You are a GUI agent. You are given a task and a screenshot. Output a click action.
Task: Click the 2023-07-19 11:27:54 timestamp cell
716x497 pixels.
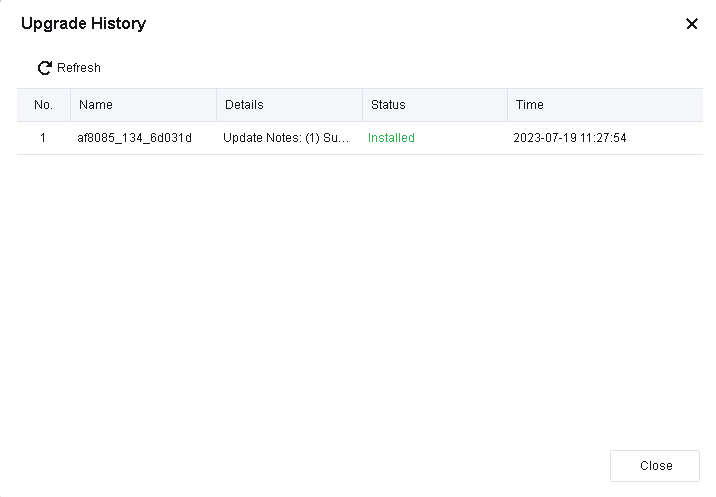[x=570, y=138]
